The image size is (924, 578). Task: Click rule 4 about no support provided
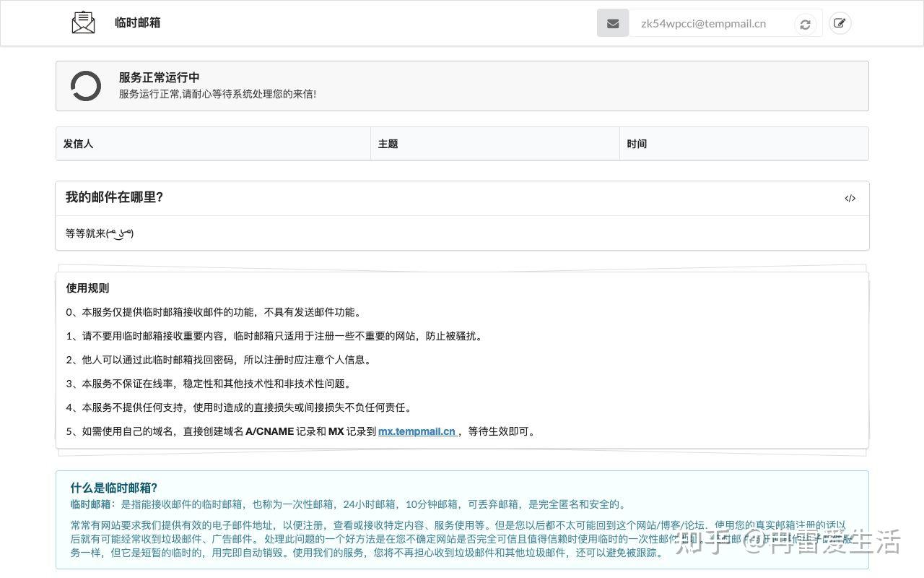pos(241,407)
